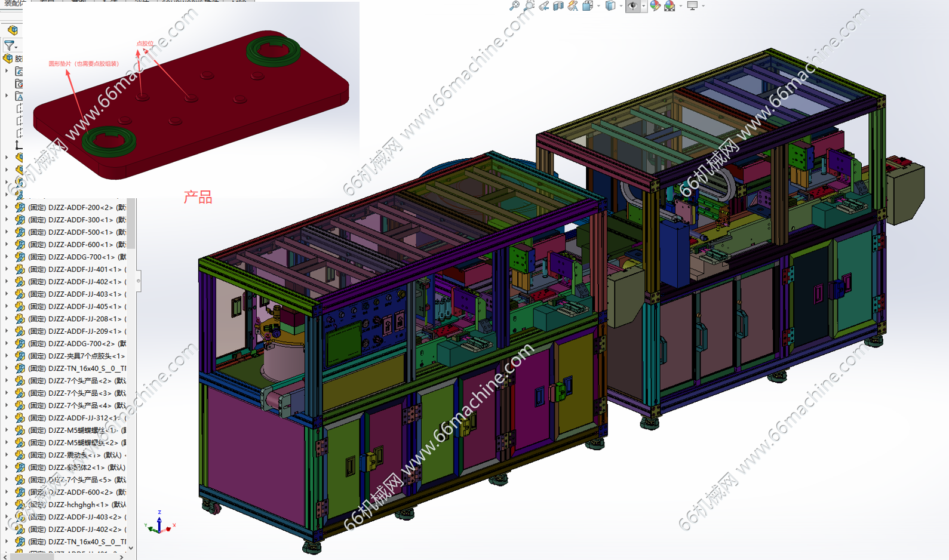Click the Display Style icon

(x=610, y=6)
